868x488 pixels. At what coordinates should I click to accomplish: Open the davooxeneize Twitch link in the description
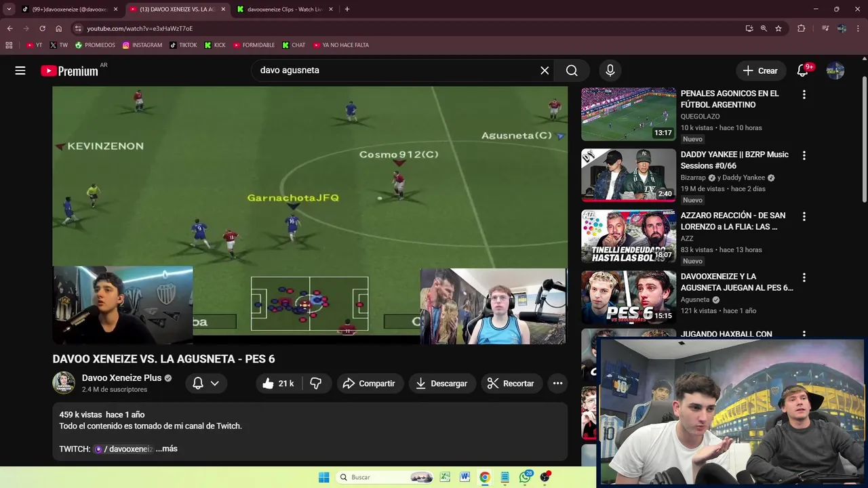coord(123,449)
